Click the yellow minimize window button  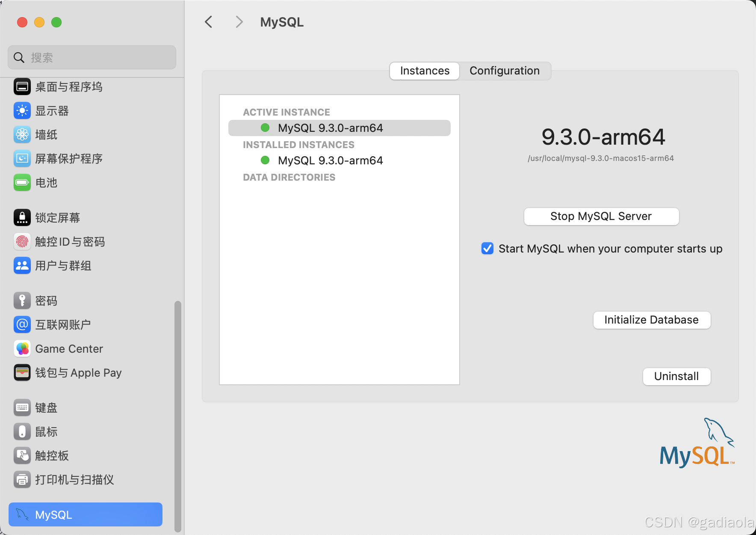(39, 22)
